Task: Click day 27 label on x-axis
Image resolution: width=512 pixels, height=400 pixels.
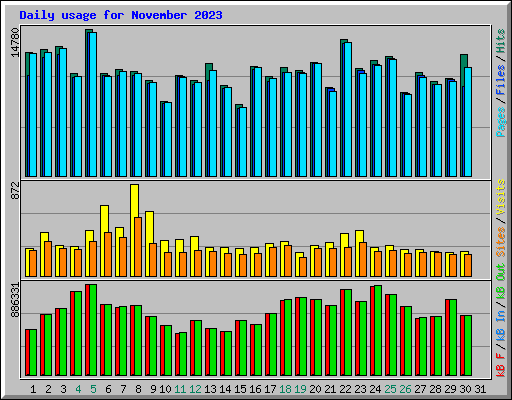Action: 420,389
